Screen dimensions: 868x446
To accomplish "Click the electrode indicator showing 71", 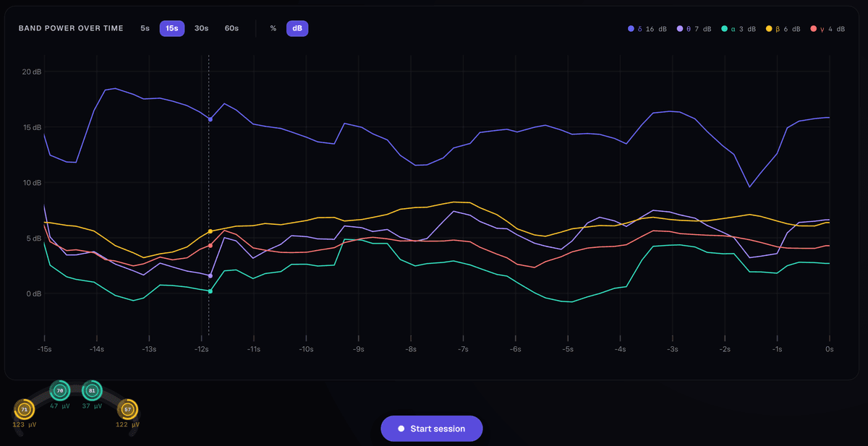I will 24,410.
